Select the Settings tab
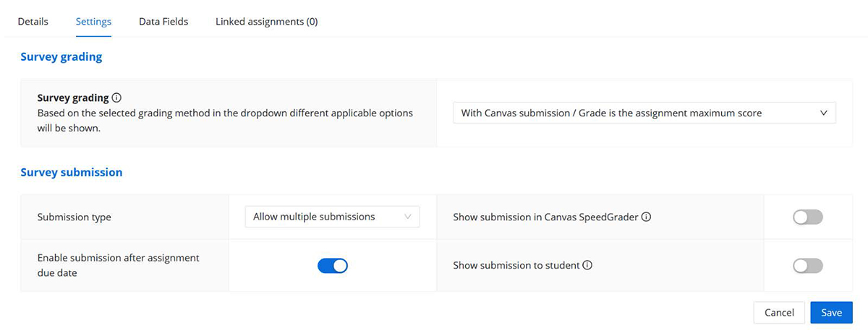This screenshot has width=868, height=333. coord(93,22)
